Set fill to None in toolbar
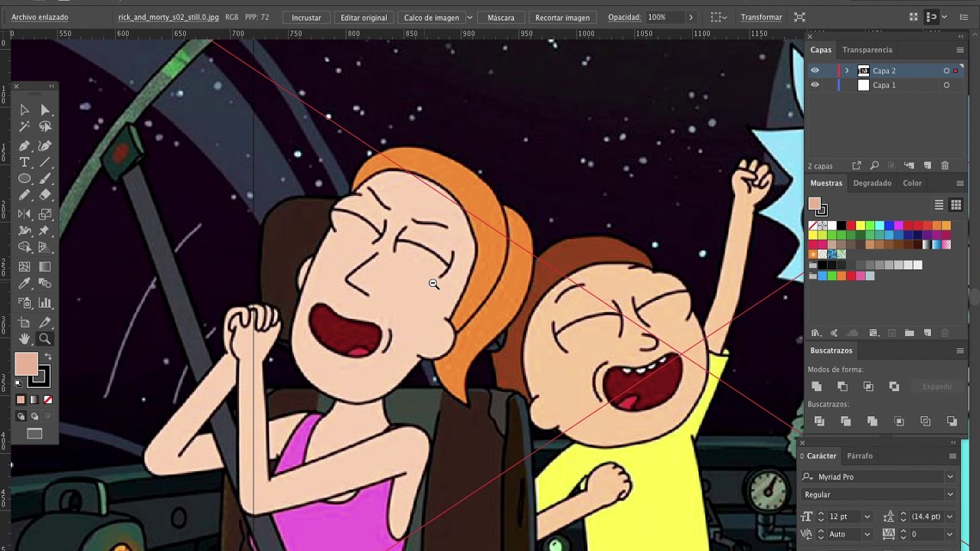This screenshot has height=551, width=980. tap(48, 399)
